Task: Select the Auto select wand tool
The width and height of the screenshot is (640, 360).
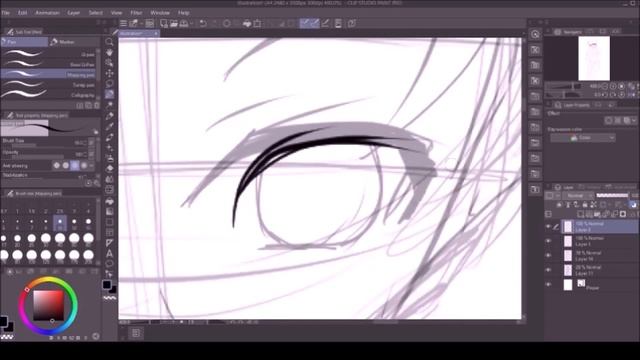Action: (x=109, y=105)
